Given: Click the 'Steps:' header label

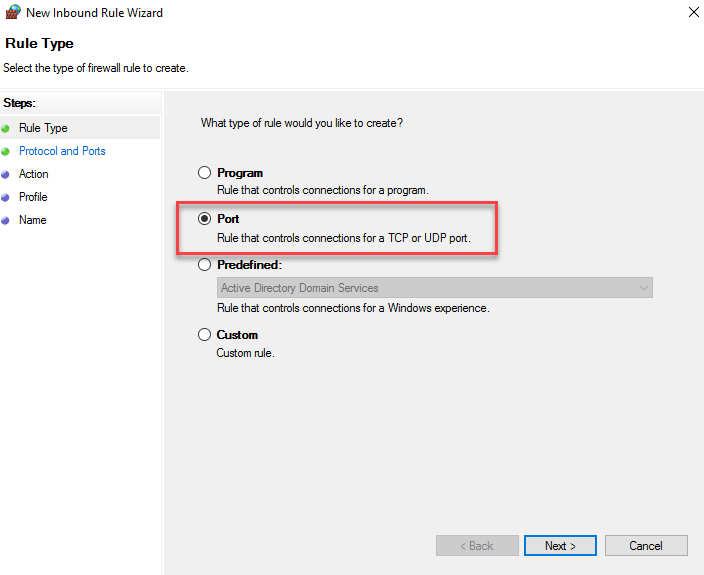Looking at the screenshot, I should click(x=19, y=103).
